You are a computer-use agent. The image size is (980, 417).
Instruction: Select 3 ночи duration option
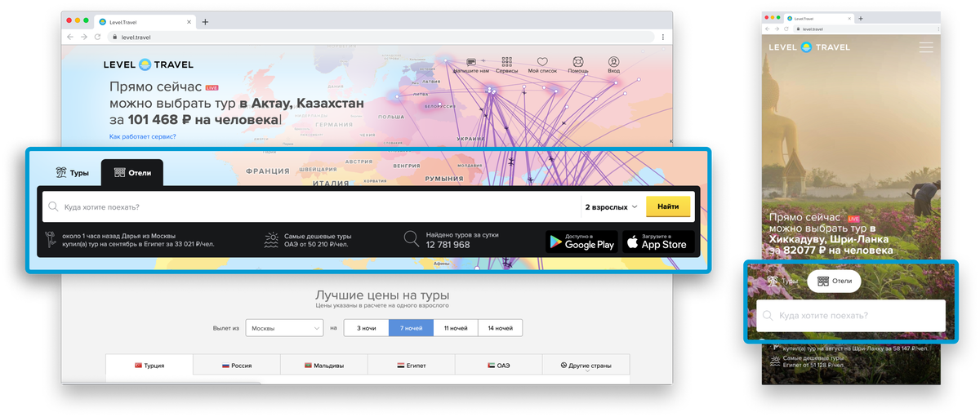click(367, 328)
